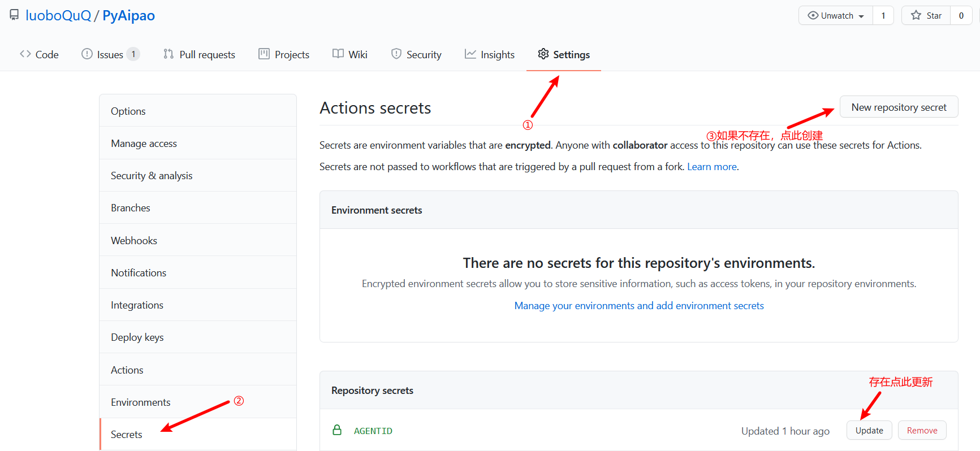Click the star icon on Star button

pyautogui.click(x=916, y=15)
